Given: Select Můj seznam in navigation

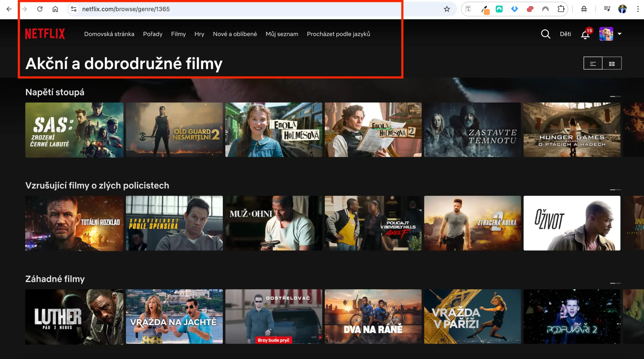Looking at the screenshot, I should tap(282, 34).
